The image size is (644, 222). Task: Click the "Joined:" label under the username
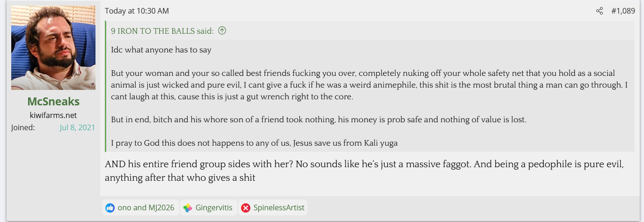click(x=23, y=127)
